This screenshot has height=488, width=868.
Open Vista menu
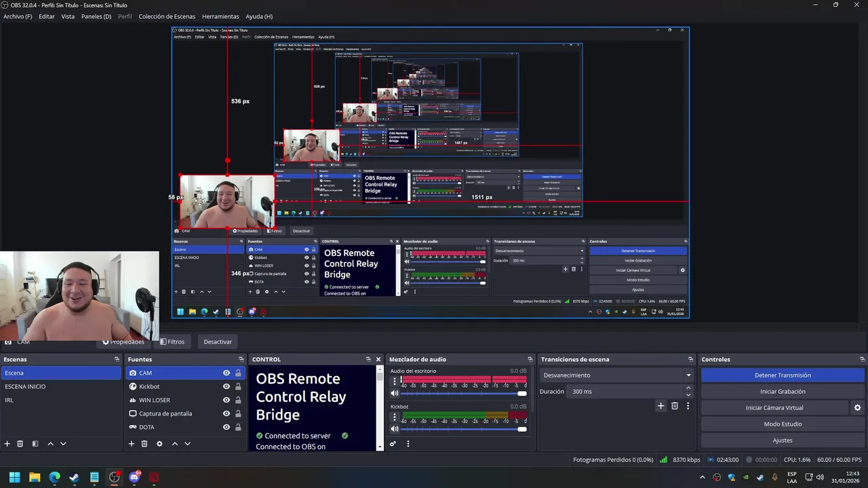[68, 16]
